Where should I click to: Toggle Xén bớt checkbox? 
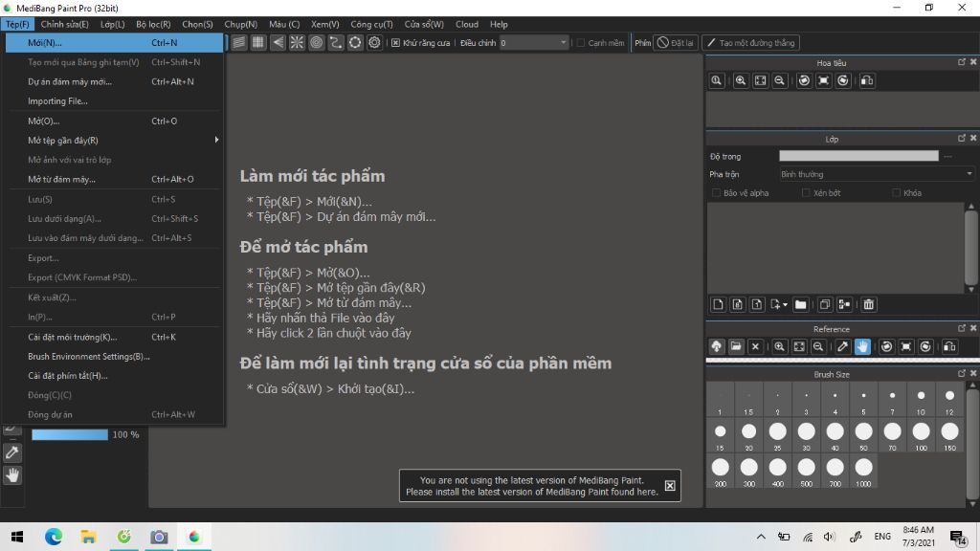(x=806, y=193)
